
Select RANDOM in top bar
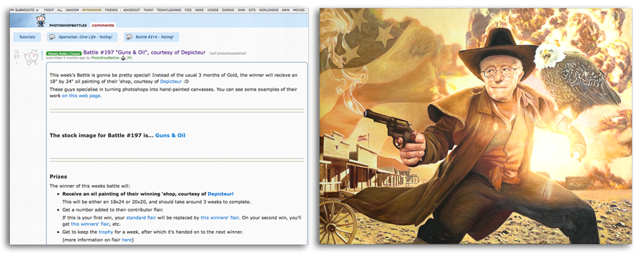pos(72,9)
